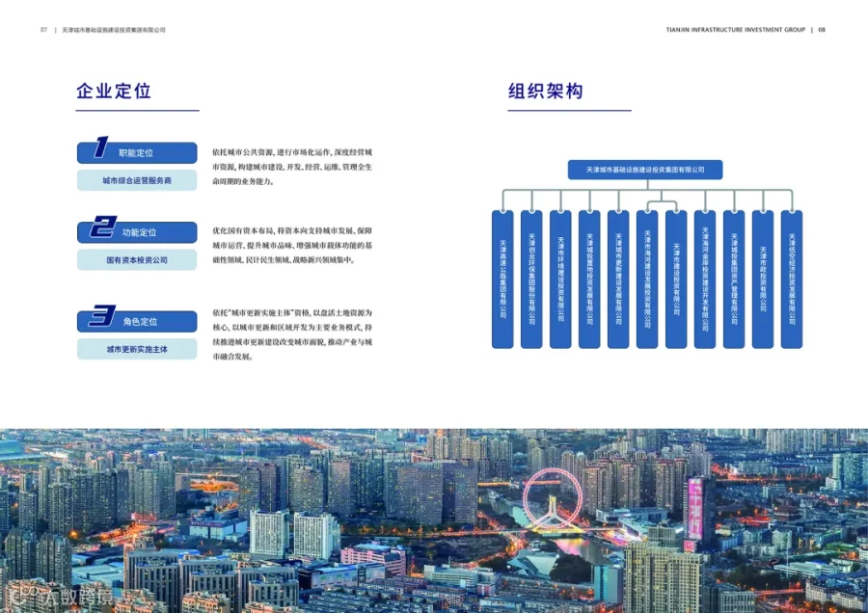This screenshot has height=613, width=868.
Task: Click org box 天津市建设投资有限公司
Action: pos(676,280)
